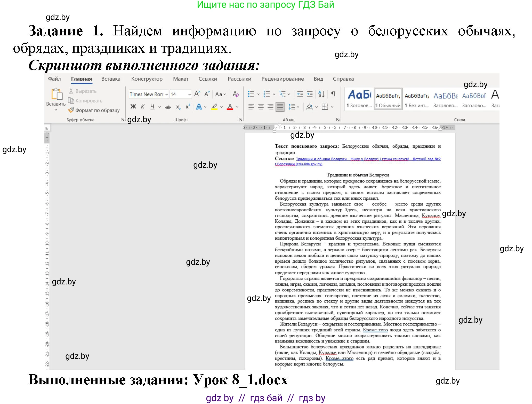Expand the Times New Roman font list
Image resolution: width=532 pixels, height=404 pixels.
pyautogui.click(x=166, y=94)
